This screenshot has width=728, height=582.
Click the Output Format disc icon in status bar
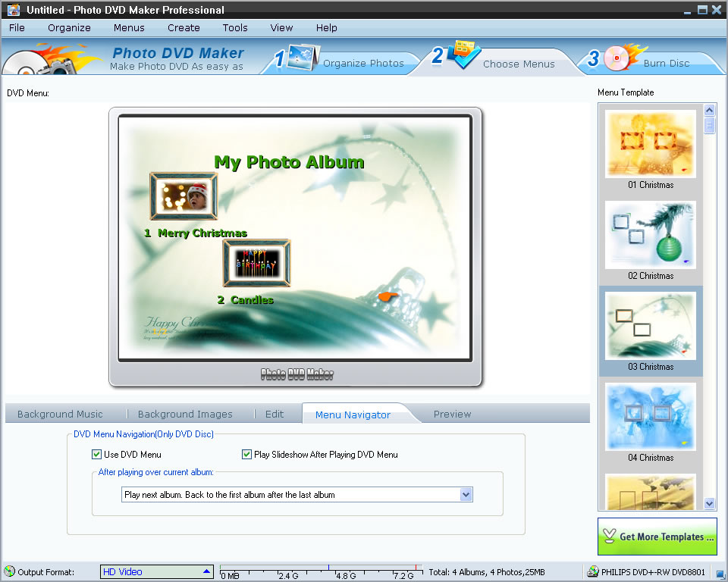click(x=9, y=571)
